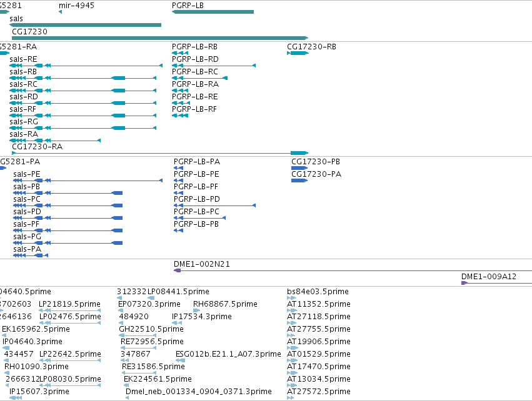
Task: Click the PGRP-LB-PB protein label
Action: (x=196, y=224)
